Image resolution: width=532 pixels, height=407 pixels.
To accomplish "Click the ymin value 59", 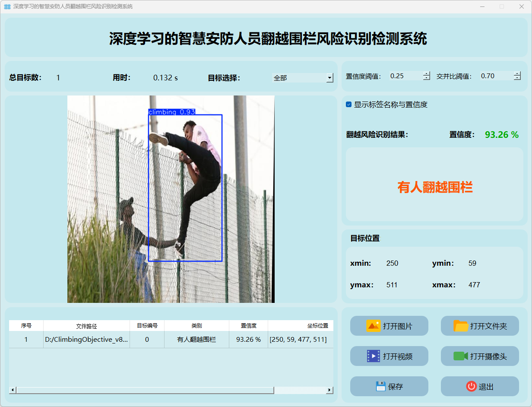I will pyautogui.click(x=472, y=263).
